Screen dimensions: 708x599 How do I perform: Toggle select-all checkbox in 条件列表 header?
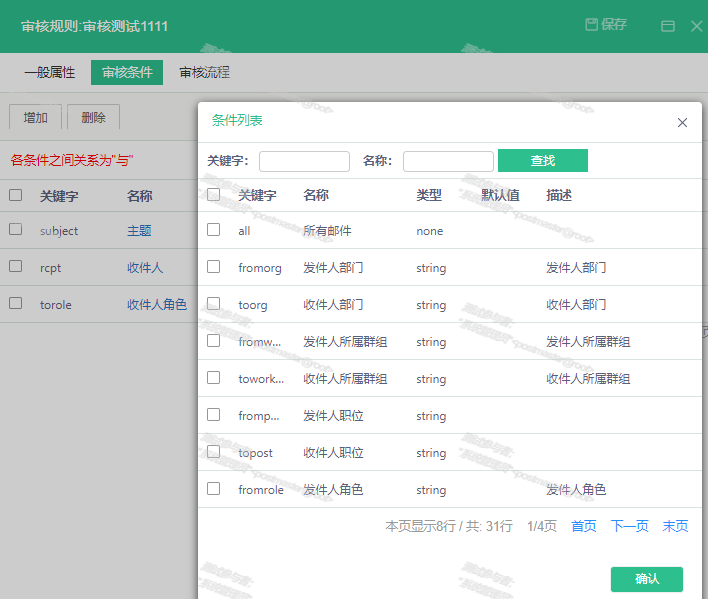[x=213, y=195]
